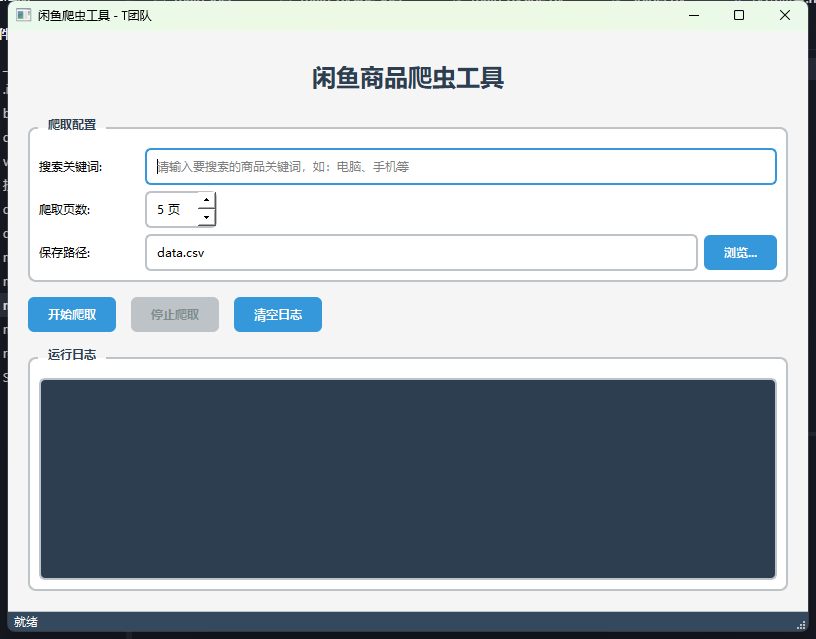
Task: Click the size grip in the status bar corner
Action: click(x=801, y=625)
